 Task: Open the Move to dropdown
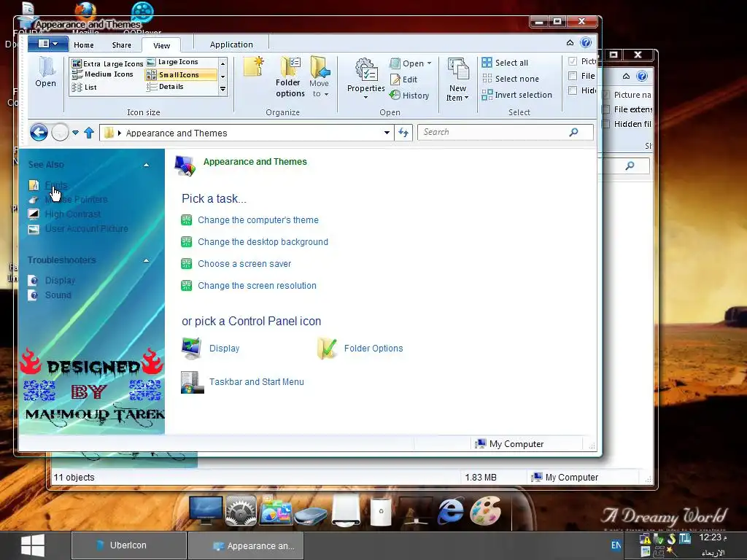tap(320, 77)
